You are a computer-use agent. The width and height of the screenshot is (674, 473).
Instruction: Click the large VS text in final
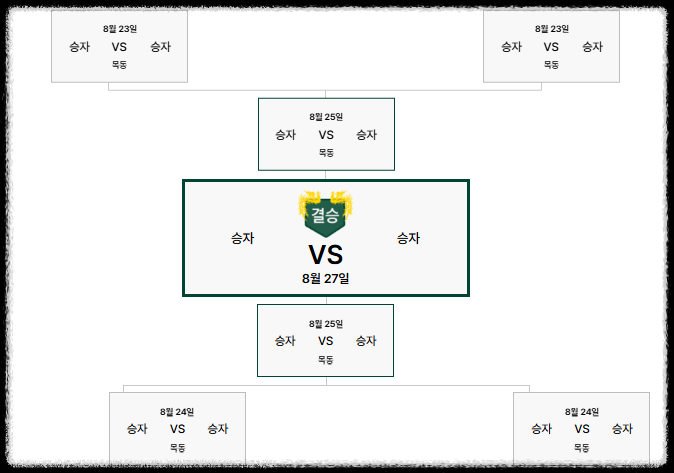[326, 255]
